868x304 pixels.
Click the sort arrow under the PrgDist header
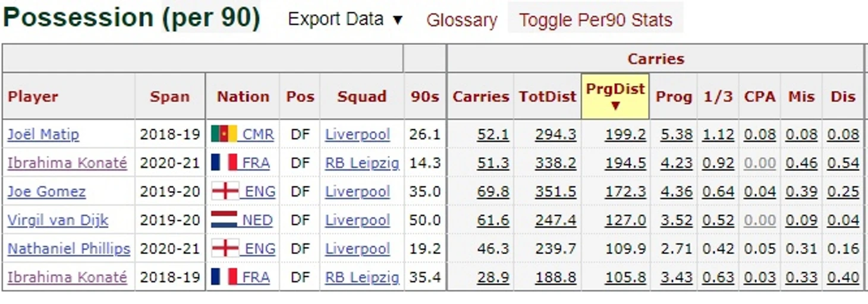coord(615,106)
